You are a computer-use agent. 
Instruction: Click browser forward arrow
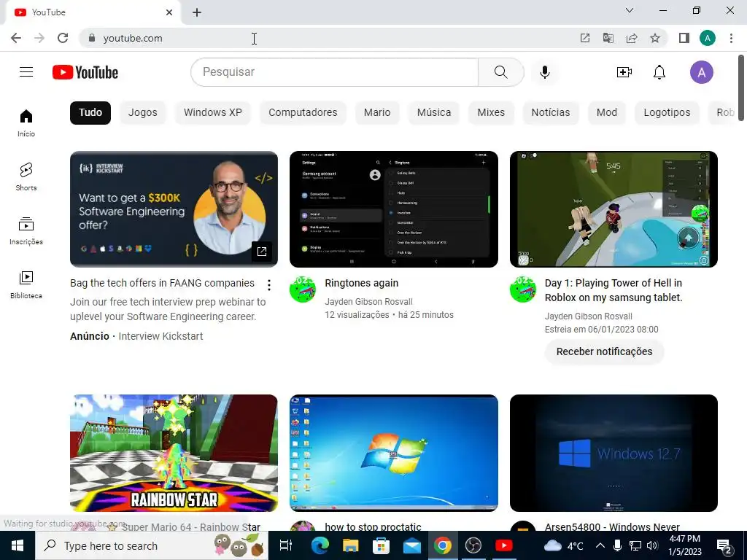pyautogui.click(x=39, y=38)
